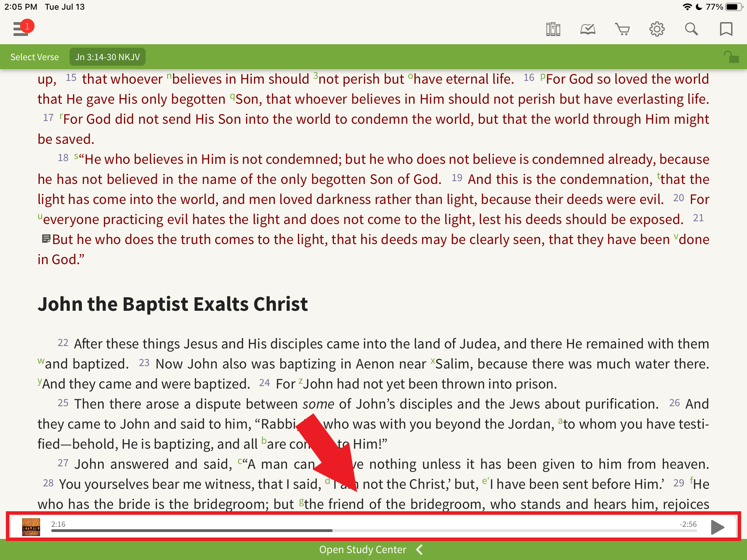
Task: Open footnote 3 before 'not perish'
Action: [315, 75]
